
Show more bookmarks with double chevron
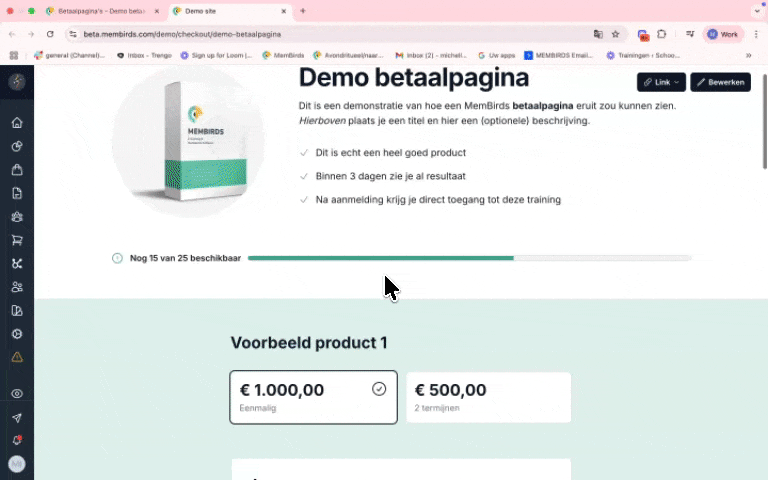[748, 55]
